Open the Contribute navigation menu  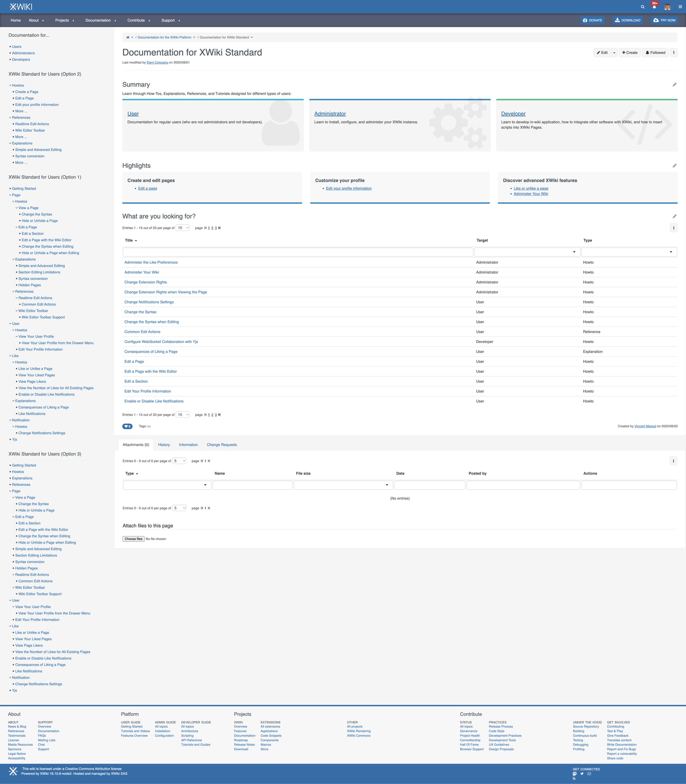pos(136,20)
